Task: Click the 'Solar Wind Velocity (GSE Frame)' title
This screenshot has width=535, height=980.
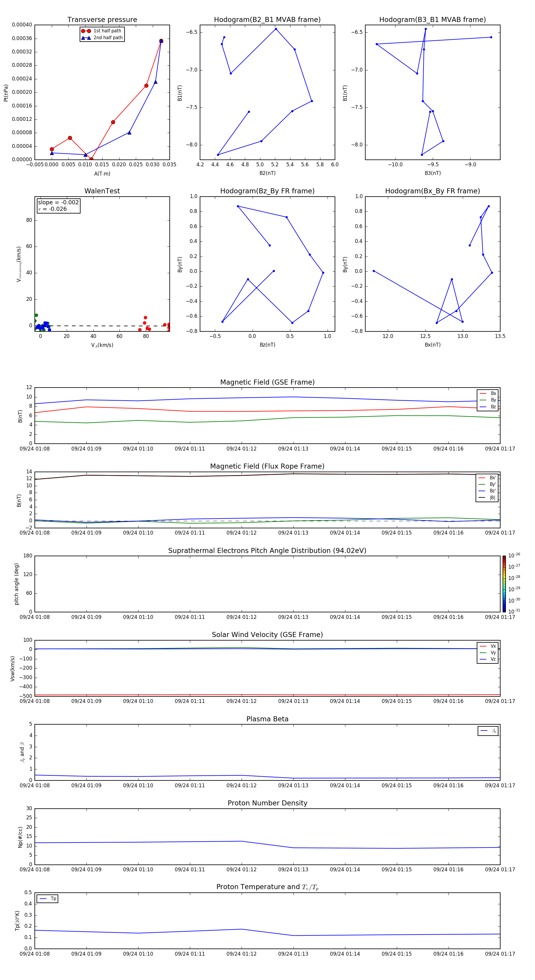Action: [267, 635]
